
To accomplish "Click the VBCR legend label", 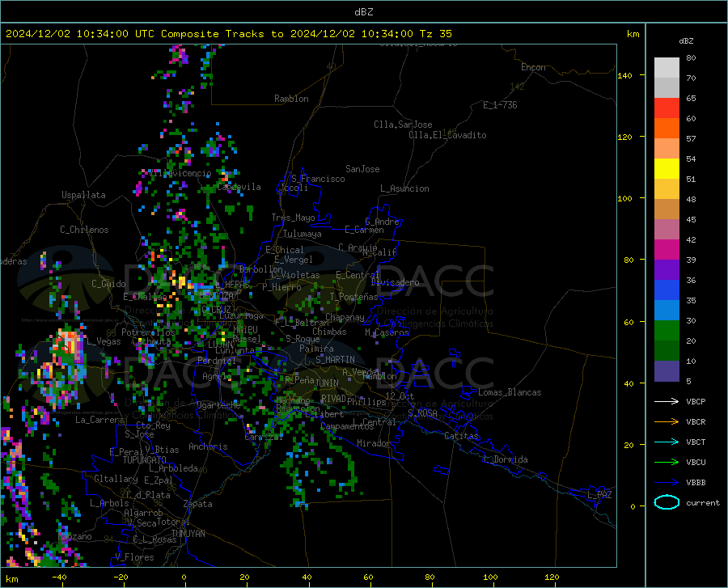I will [x=696, y=422].
